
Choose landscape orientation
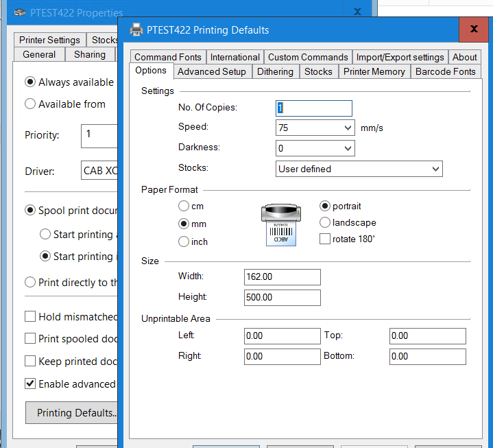[325, 222]
